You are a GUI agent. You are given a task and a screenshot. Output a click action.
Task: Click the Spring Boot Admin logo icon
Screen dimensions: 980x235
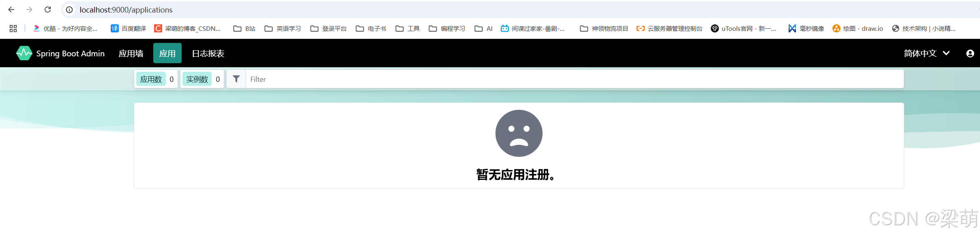[x=24, y=53]
